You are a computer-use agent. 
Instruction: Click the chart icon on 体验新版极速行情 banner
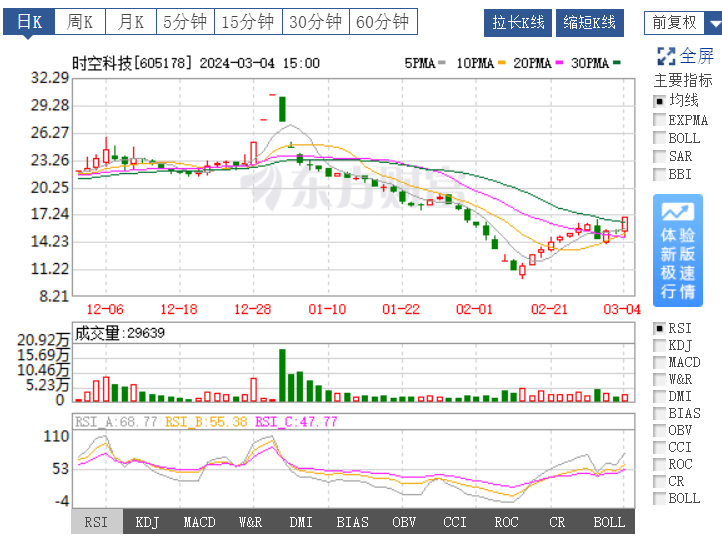pos(677,211)
